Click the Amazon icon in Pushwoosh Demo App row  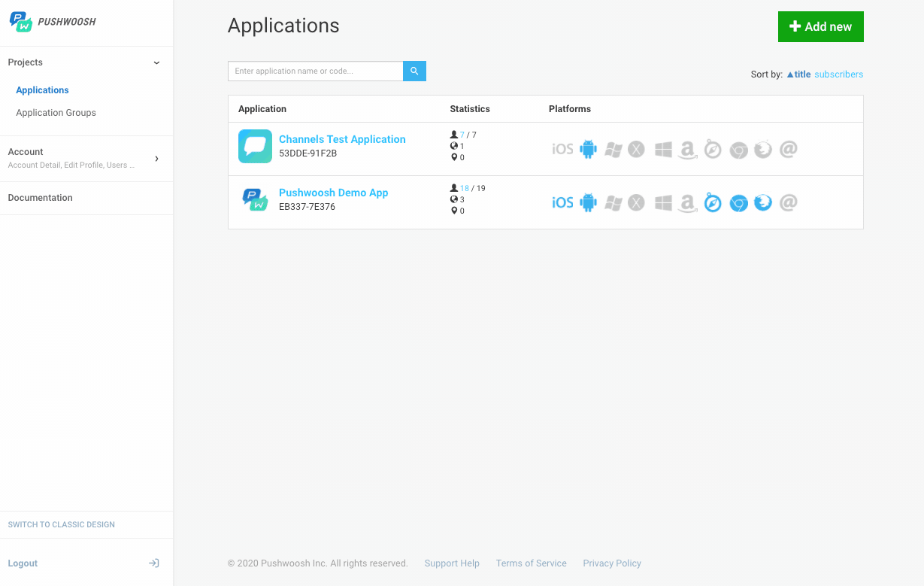coord(687,203)
